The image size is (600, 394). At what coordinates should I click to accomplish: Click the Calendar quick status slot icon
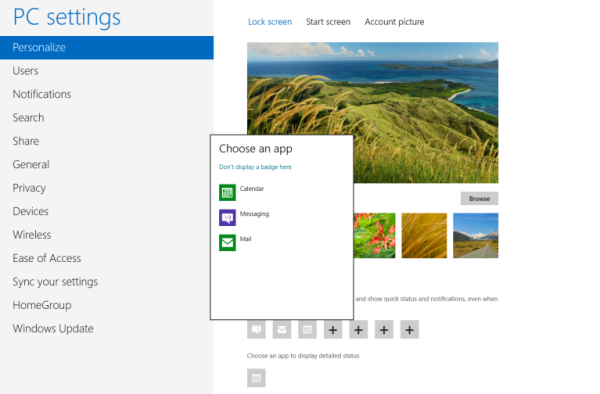pyautogui.click(x=307, y=329)
